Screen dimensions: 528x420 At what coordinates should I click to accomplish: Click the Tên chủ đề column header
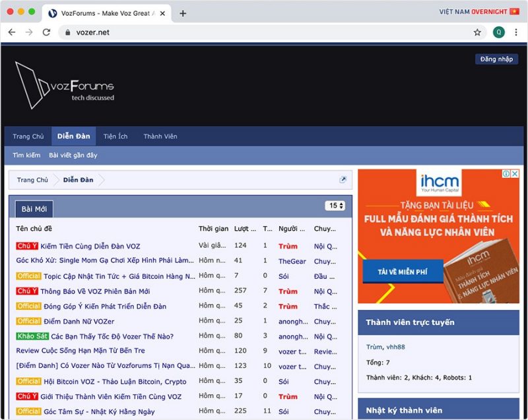click(x=34, y=229)
